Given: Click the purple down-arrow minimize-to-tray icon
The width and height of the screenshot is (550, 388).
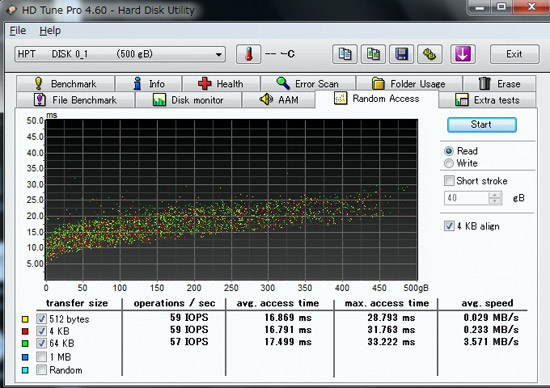Looking at the screenshot, I should (x=463, y=54).
